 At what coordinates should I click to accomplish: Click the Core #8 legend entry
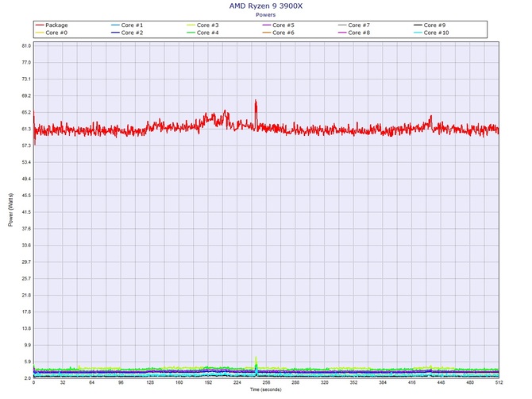coord(354,33)
